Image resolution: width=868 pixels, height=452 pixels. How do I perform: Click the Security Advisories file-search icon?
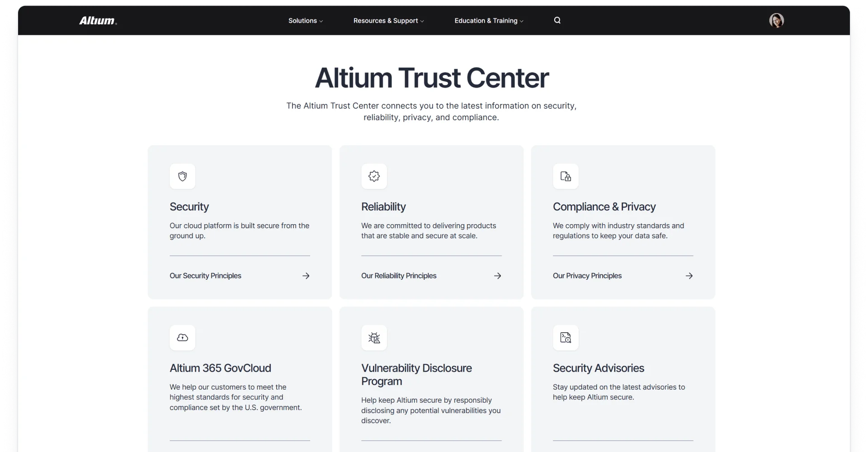(566, 338)
